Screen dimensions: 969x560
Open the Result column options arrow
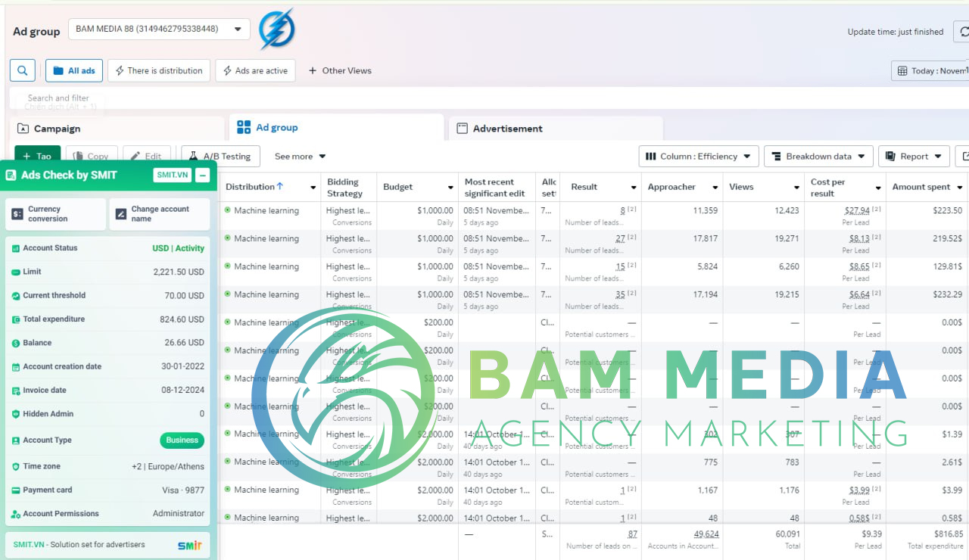point(634,188)
